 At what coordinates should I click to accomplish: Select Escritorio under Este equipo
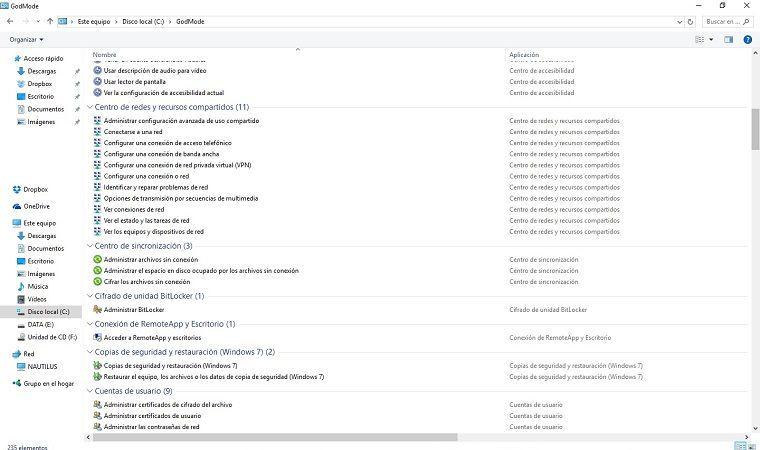point(41,261)
